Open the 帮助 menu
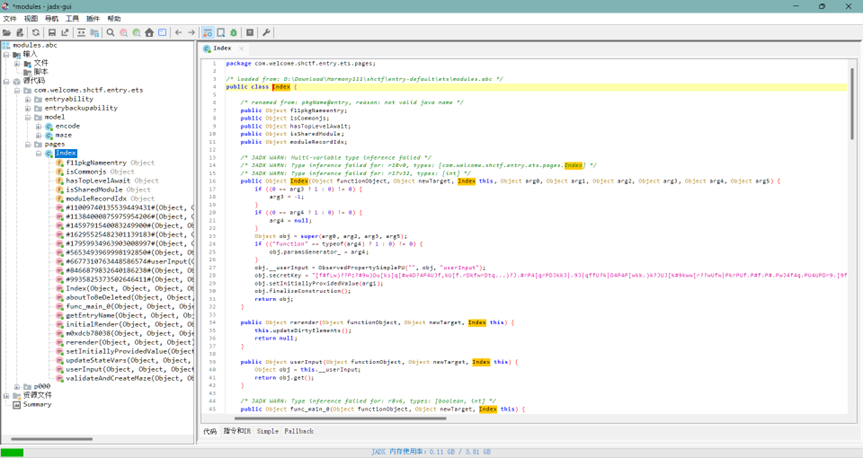This screenshot has height=458, width=863. point(114,19)
